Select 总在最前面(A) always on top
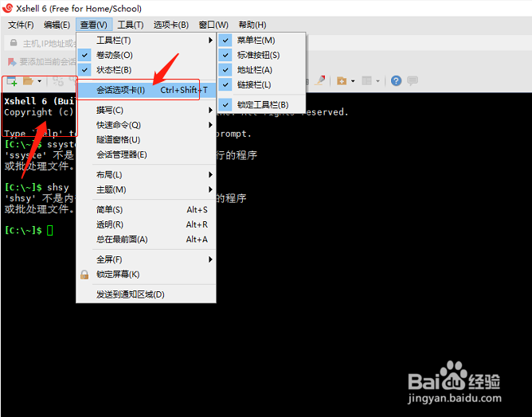 tap(147, 240)
